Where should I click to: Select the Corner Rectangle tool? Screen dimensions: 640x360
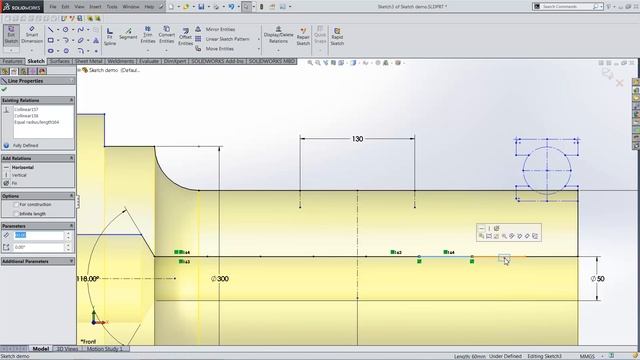pyautogui.click(x=51, y=40)
